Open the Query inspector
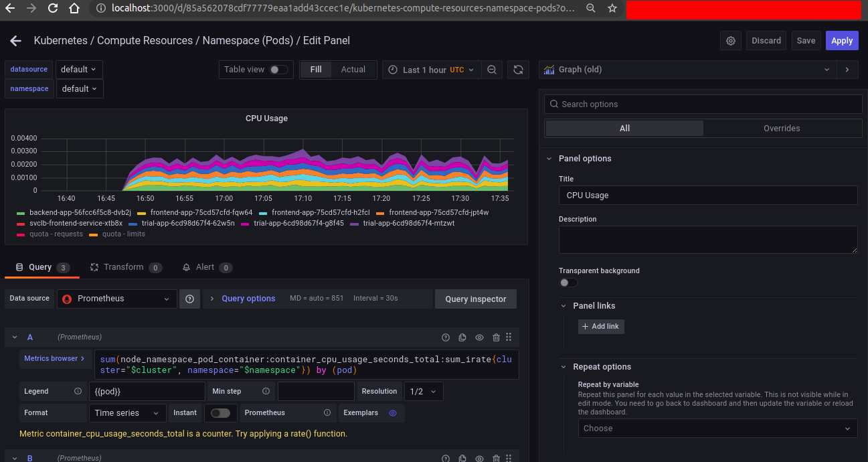This screenshot has height=462, width=868. pos(476,299)
